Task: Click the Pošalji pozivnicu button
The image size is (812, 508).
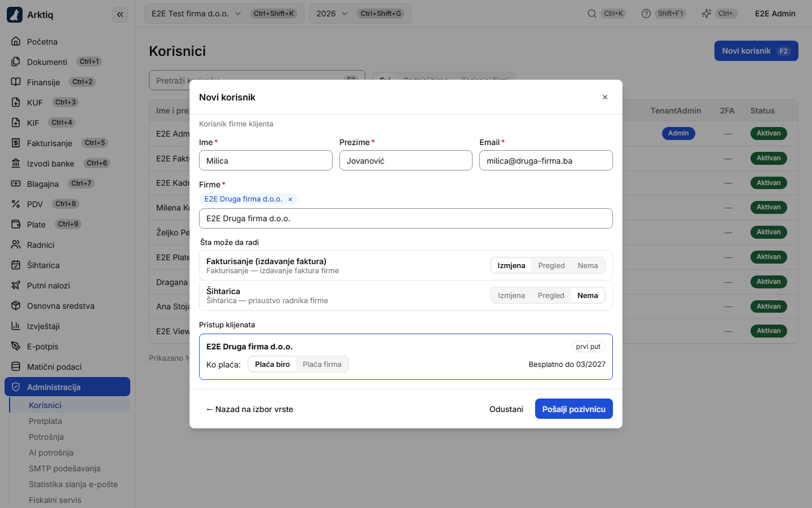Action: point(573,409)
